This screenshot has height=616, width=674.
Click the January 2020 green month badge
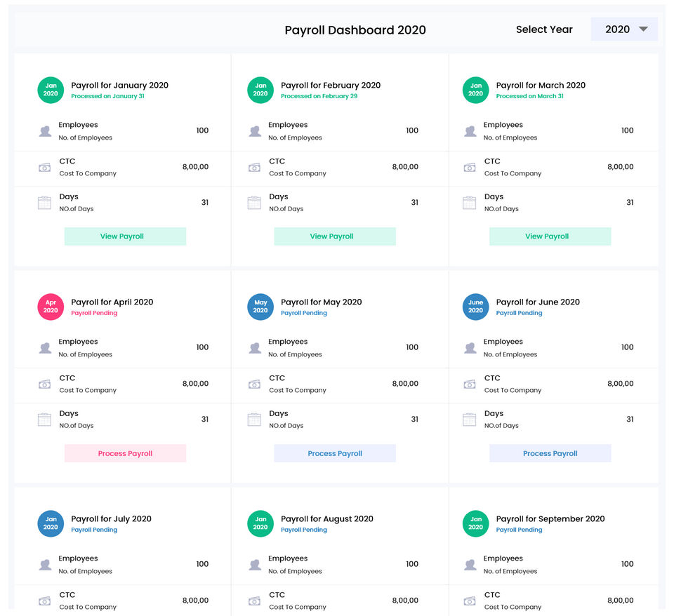pos(51,90)
